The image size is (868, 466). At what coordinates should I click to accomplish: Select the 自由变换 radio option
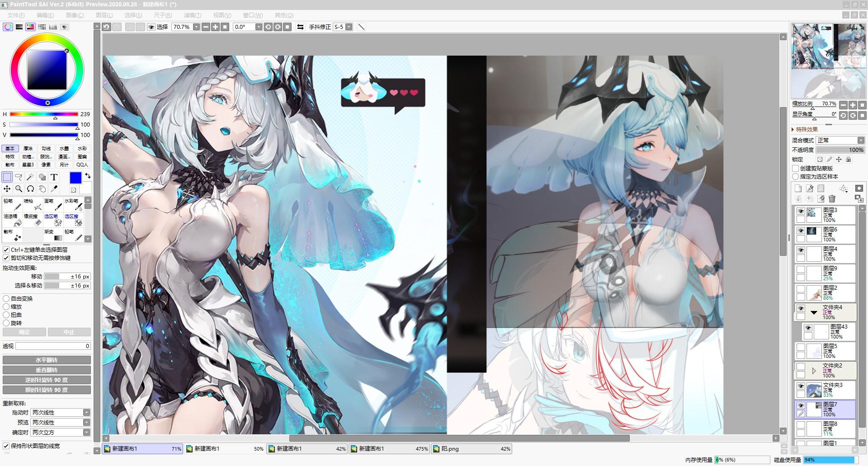coord(6,299)
